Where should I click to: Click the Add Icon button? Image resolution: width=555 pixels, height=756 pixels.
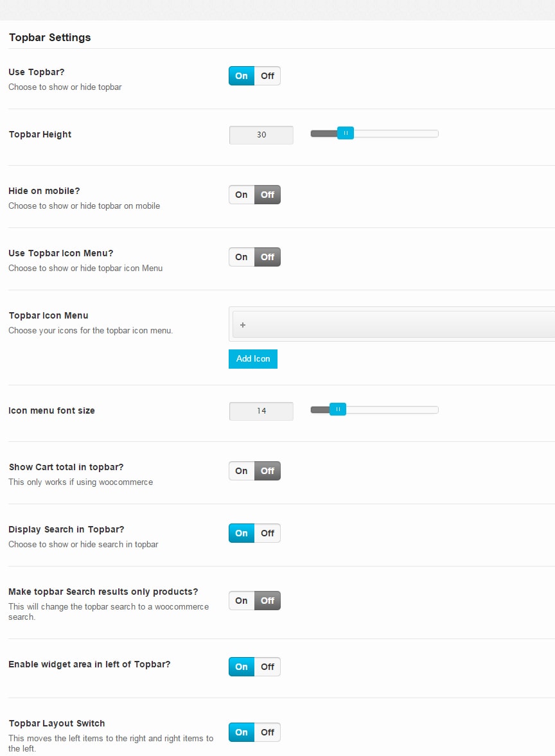click(x=253, y=359)
